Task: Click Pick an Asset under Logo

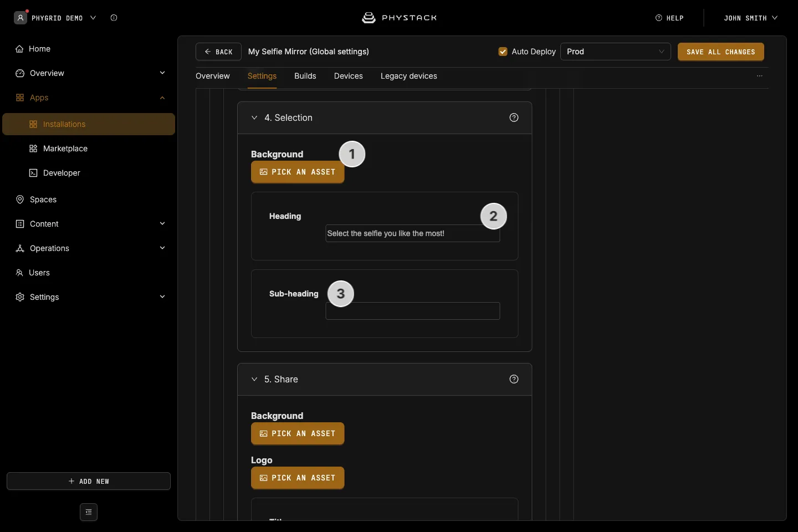Action: [298, 478]
